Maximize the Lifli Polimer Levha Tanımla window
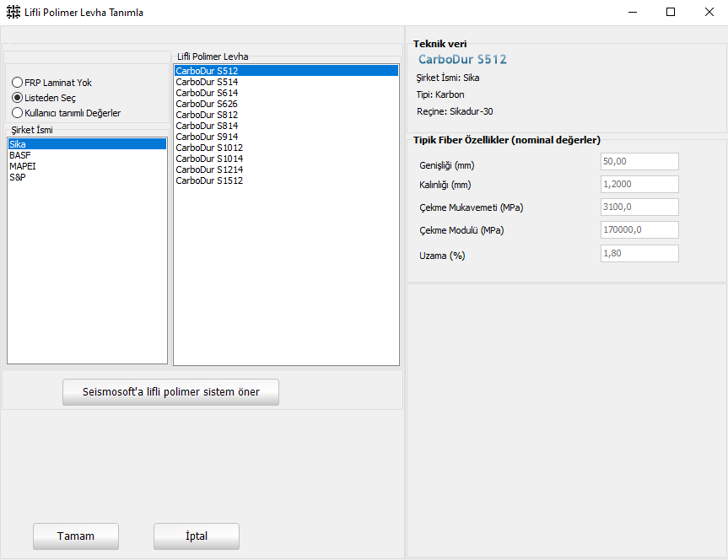728x560 pixels. click(x=671, y=12)
